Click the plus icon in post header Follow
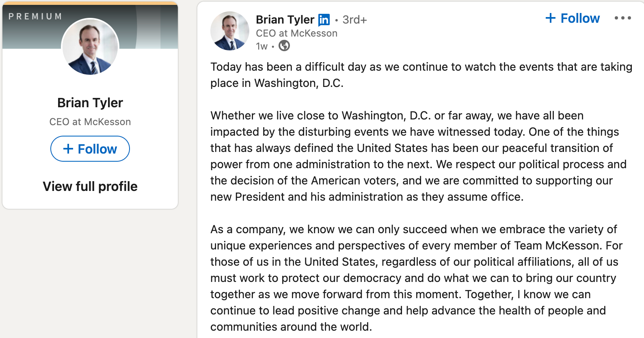The height and width of the screenshot is (338, 644). 550,18
